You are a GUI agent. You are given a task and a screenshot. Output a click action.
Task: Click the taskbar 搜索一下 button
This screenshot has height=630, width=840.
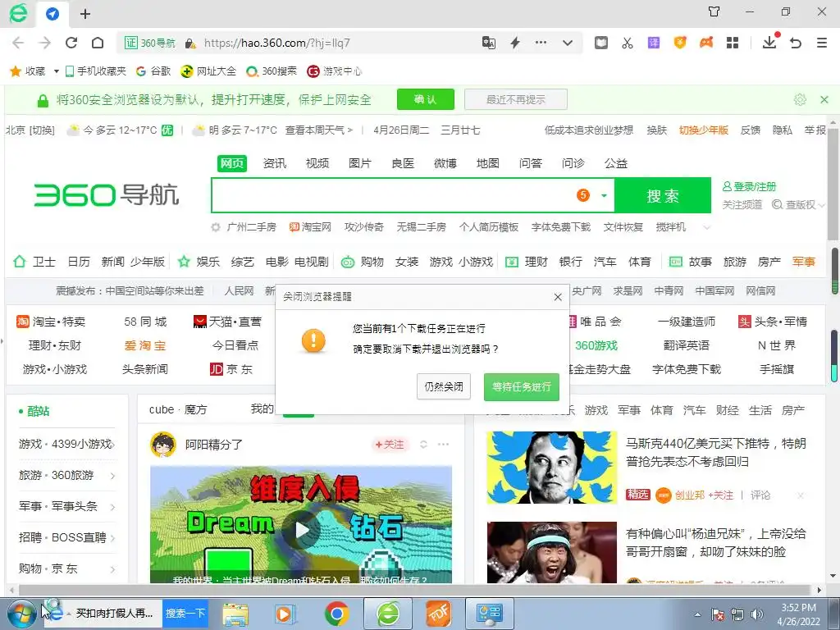185,613
